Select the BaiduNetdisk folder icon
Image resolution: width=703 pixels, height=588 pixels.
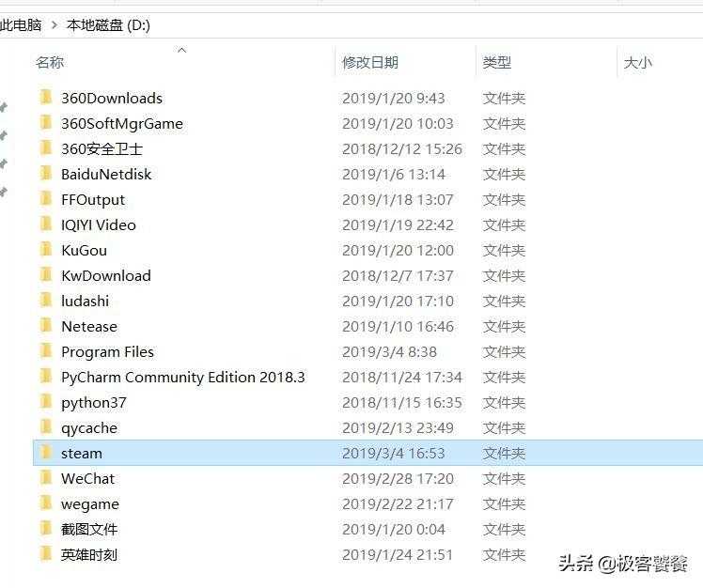(x=45, y=174)
